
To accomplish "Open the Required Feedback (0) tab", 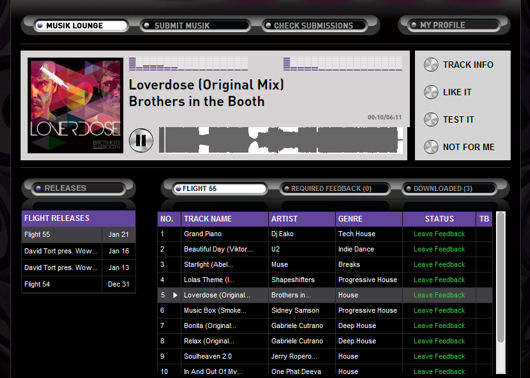I will click(x=334, y=188).
